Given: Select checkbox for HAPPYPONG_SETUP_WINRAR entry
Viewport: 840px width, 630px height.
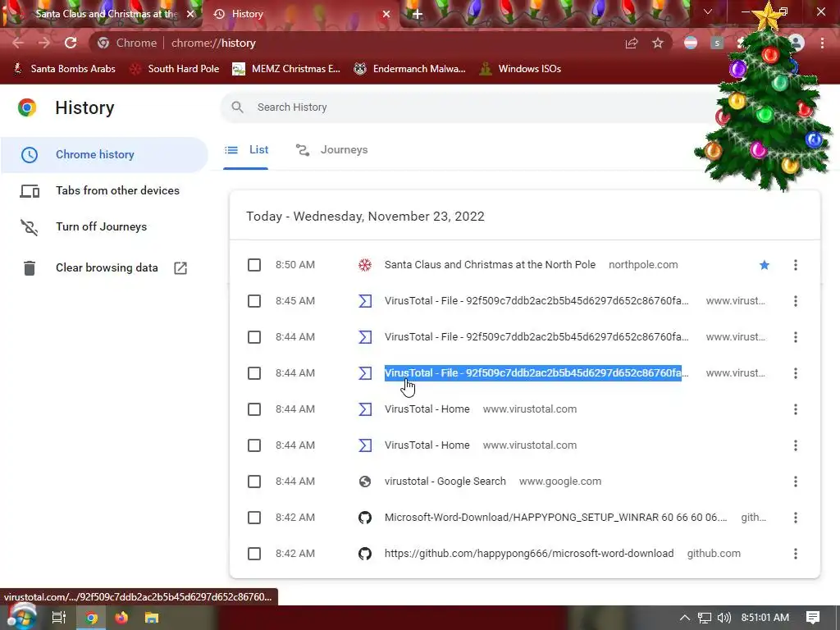Looking at the screenshot, I should pos(254,518).
